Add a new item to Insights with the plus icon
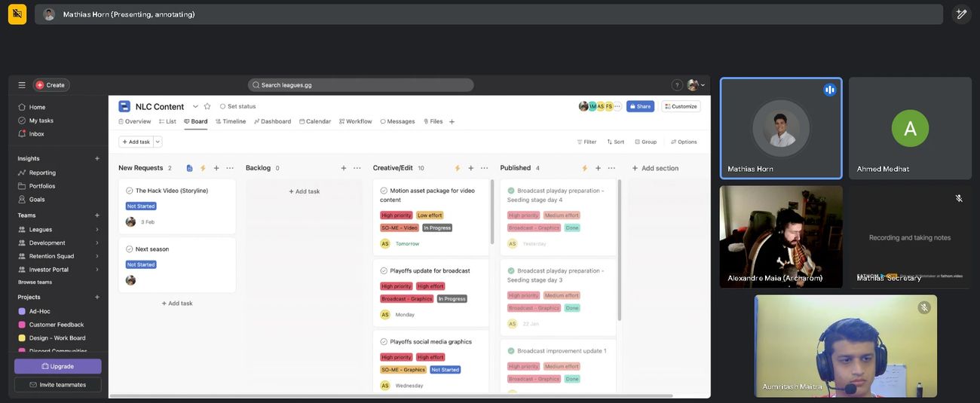Image resolution: width=980 pixels, height=403 pixels. tap(97, 158)
